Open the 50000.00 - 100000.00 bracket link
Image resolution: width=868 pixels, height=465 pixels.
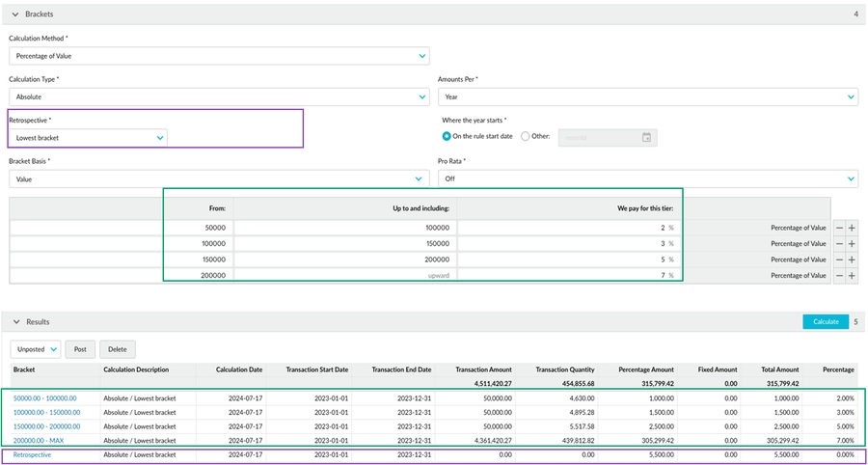44,397
